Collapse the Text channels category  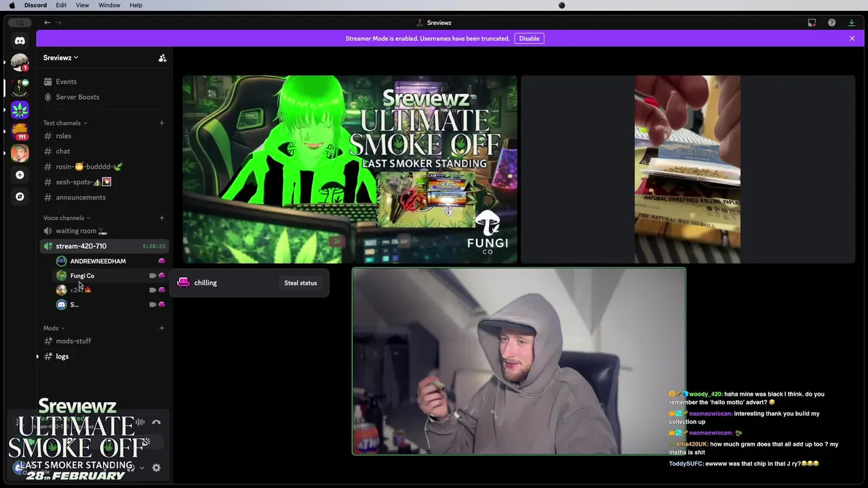pyautogui.click(x=65, y=123)
